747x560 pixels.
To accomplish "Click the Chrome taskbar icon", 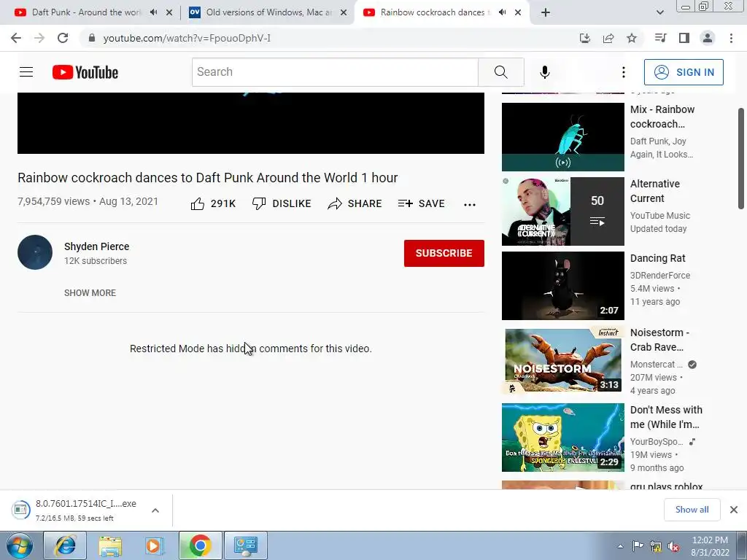I will (200, 545).
